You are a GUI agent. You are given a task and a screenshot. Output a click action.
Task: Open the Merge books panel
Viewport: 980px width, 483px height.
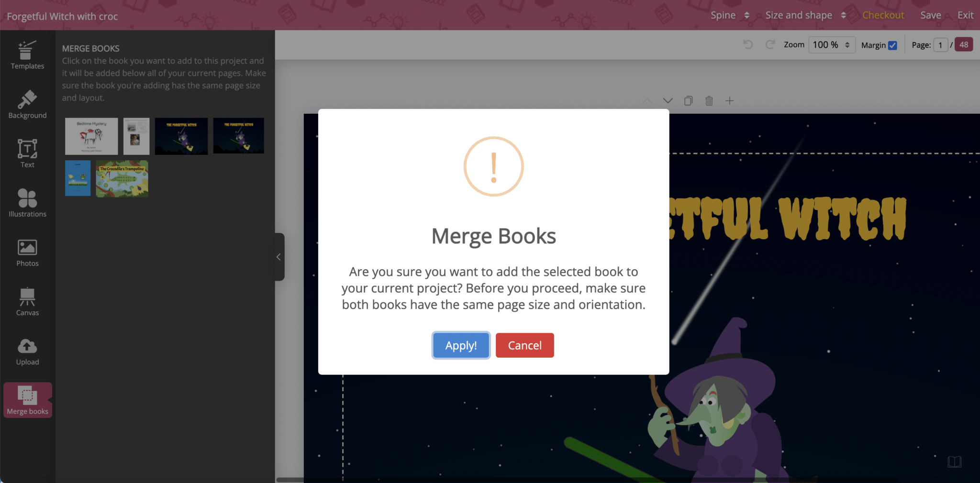[x=27, y=400]
